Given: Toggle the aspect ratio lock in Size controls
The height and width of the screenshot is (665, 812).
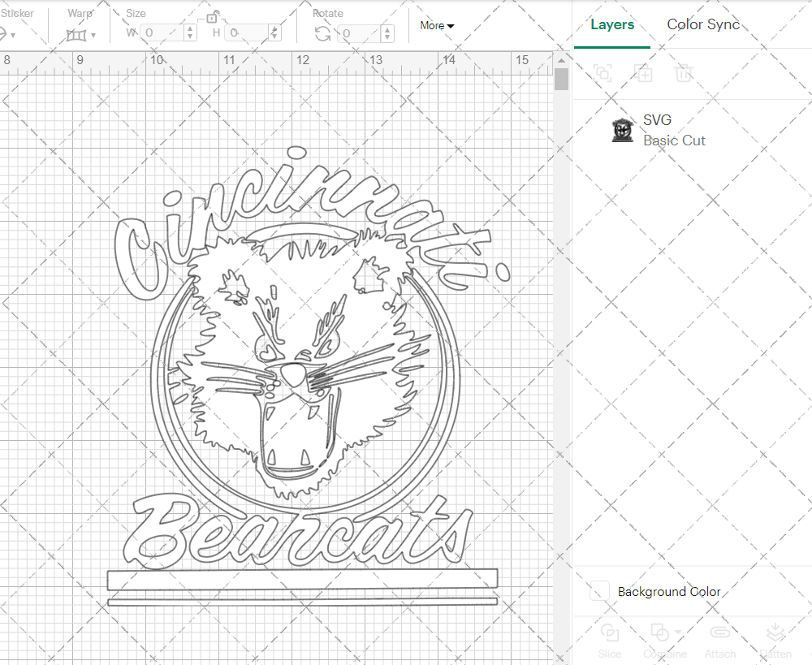Looking at the screenshot, I should pos(210,17).
